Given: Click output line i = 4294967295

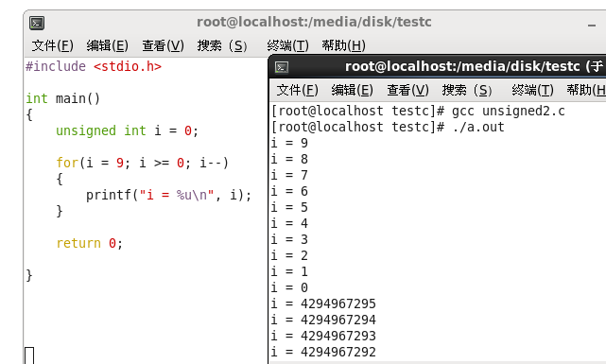Looking at the screenshot, I should (323, 304).
